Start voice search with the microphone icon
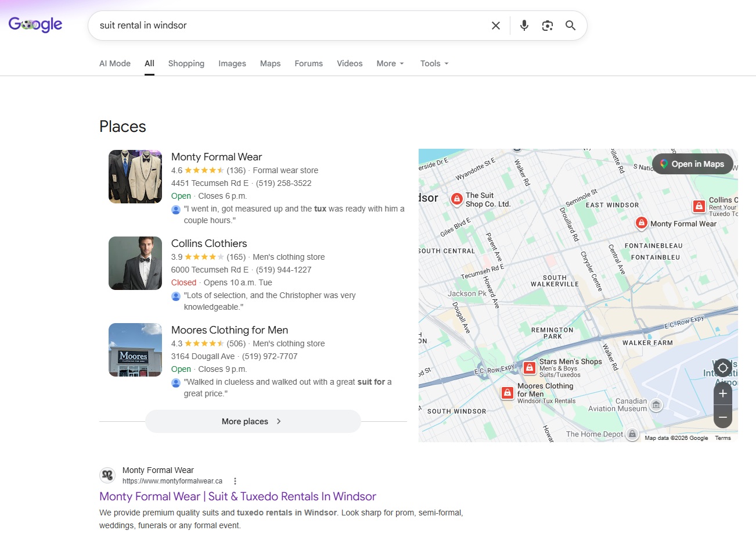 (524, 26)
